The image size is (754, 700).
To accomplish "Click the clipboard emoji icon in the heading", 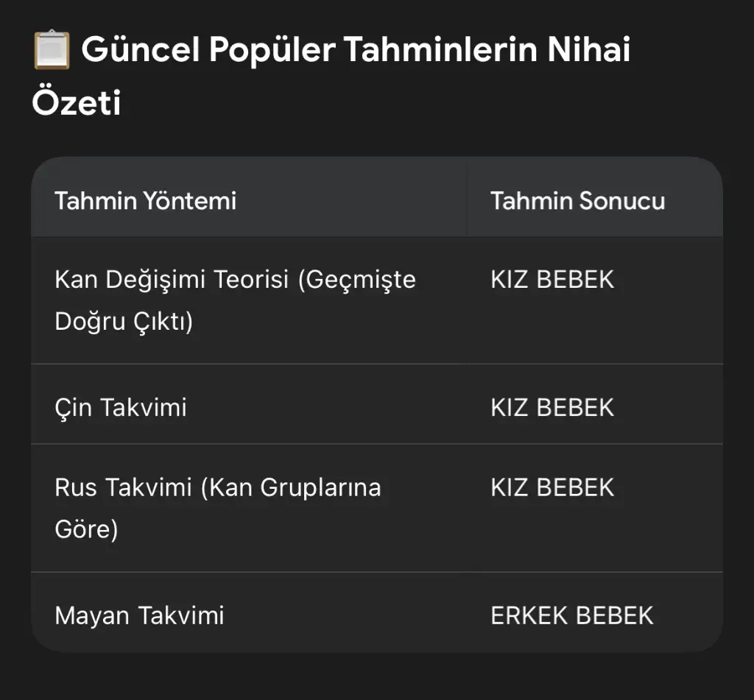I will (52, 52).
